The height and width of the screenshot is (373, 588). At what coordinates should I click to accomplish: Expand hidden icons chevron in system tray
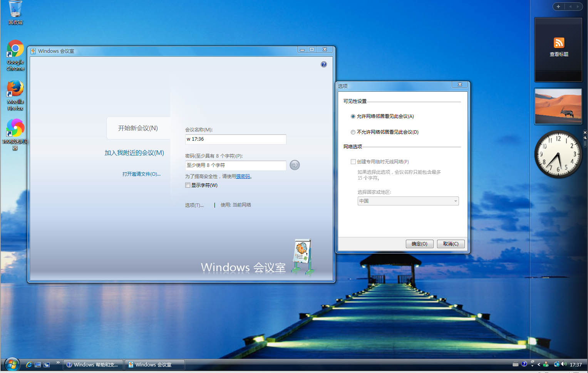tap(539, 364)
